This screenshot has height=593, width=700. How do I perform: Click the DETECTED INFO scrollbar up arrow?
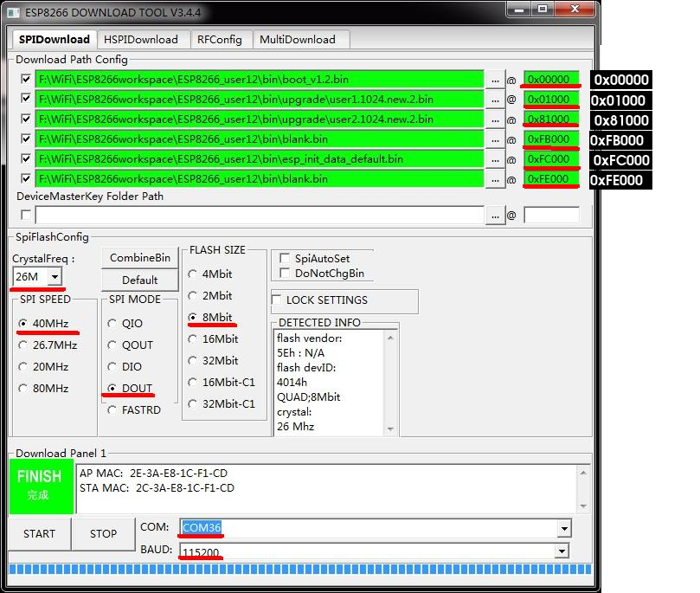390,338
